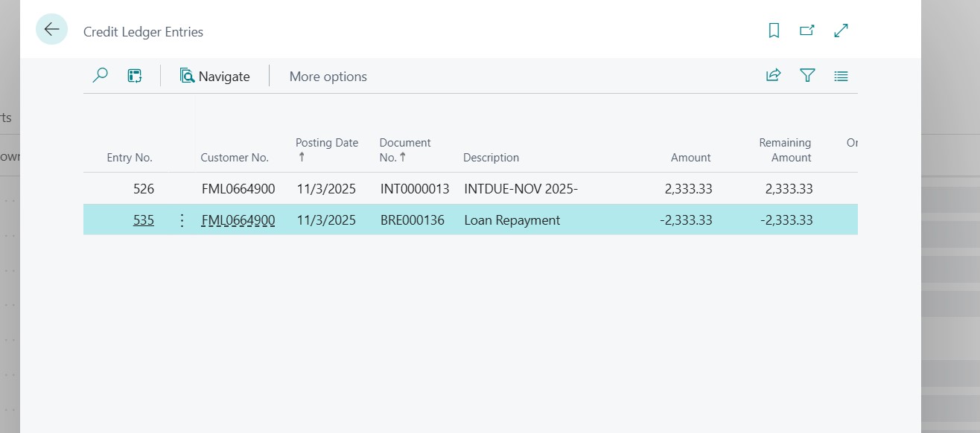Screen dimensions: 980x433
Task: Bookmark this Credit Ledger Entries page
Action: click(774, 31)
